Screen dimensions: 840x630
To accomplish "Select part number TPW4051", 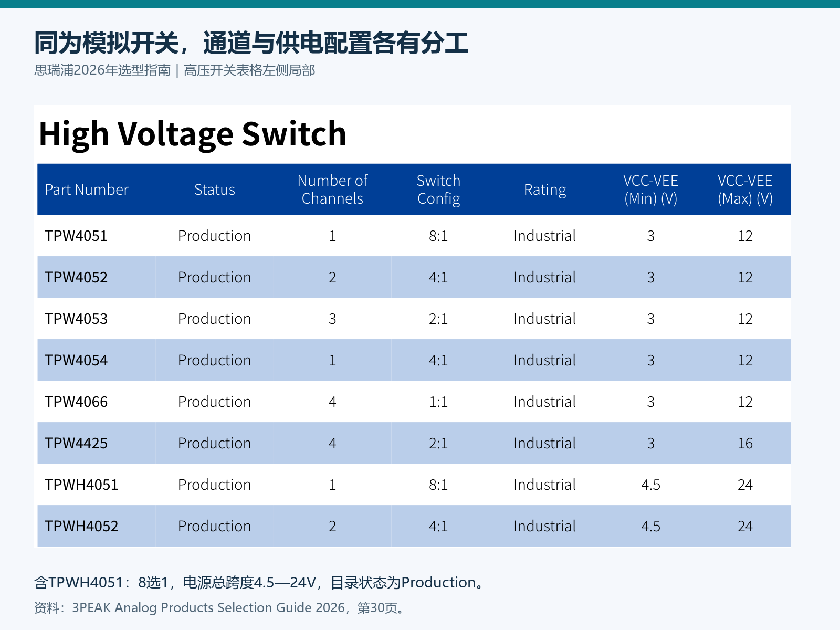I will point(76,236).
